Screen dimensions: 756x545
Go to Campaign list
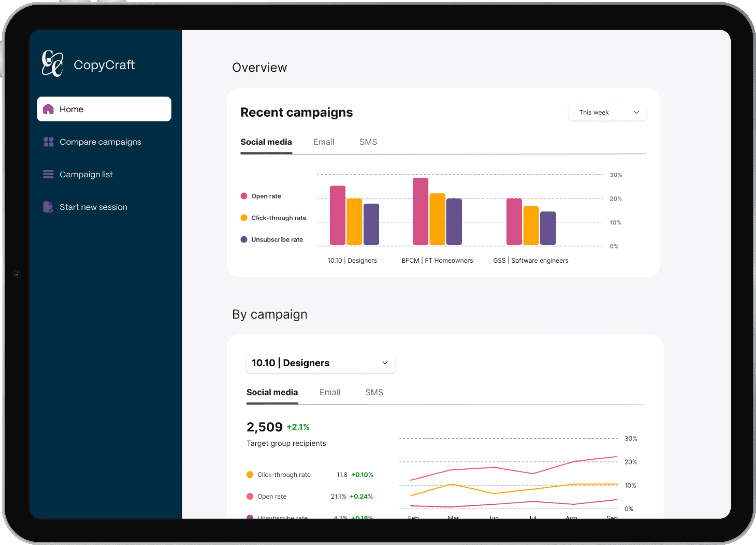point(86,175)
